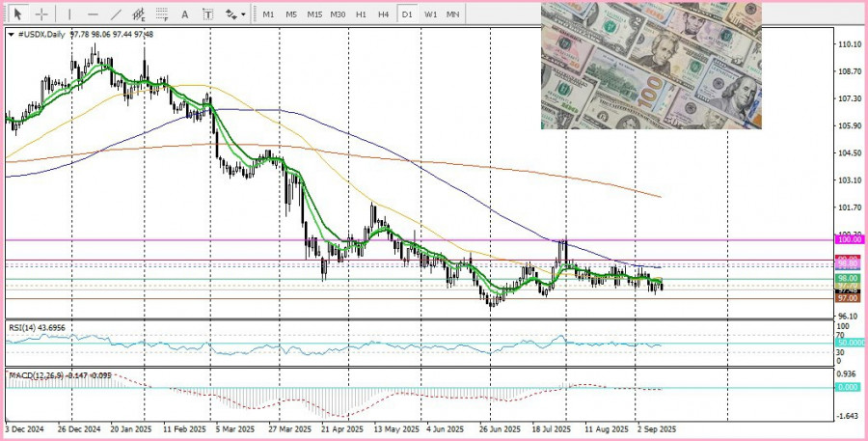
Task: Switch to the M1 timeframe
Action: point(268,14)
